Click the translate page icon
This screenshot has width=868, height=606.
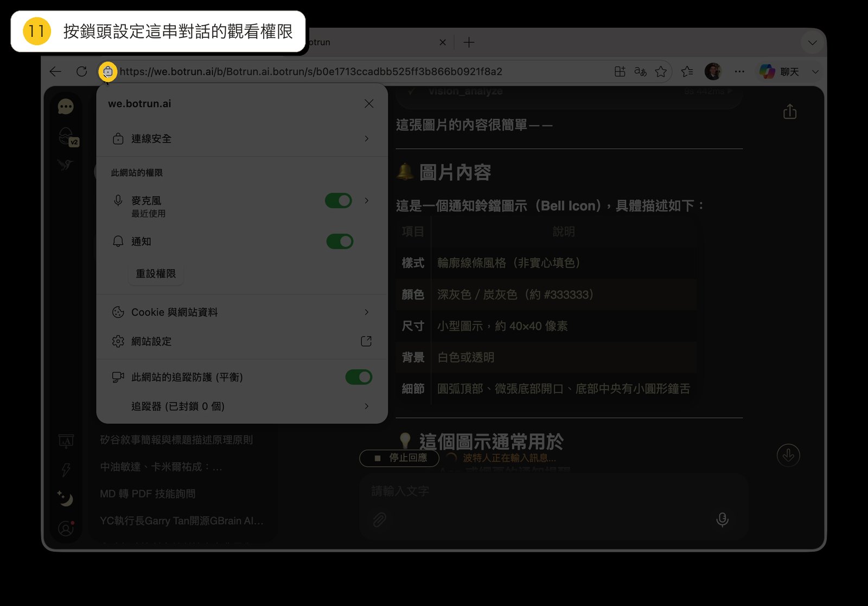640,72
